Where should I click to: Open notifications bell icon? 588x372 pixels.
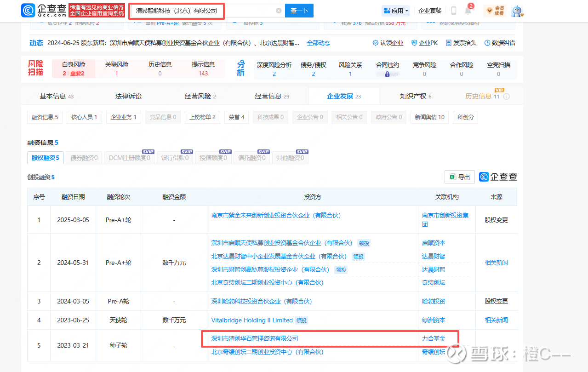pyautogui.click(x=468, y=11)
